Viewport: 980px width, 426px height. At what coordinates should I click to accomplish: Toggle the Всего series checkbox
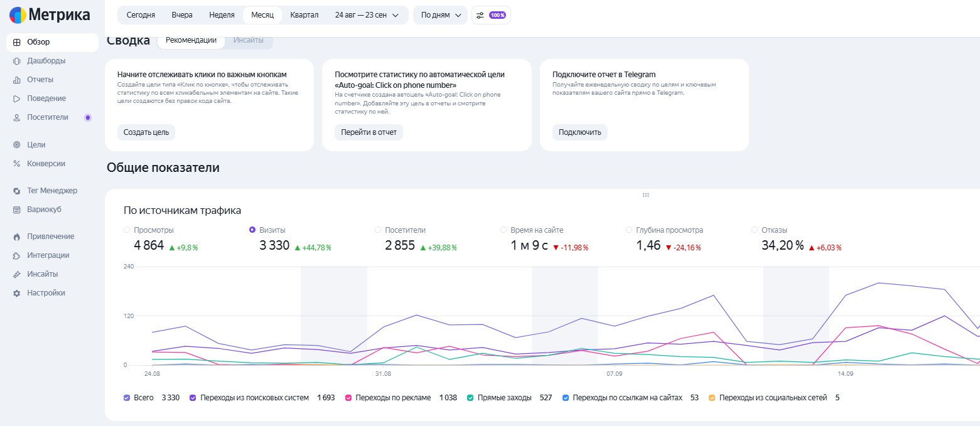coord(127,398)
